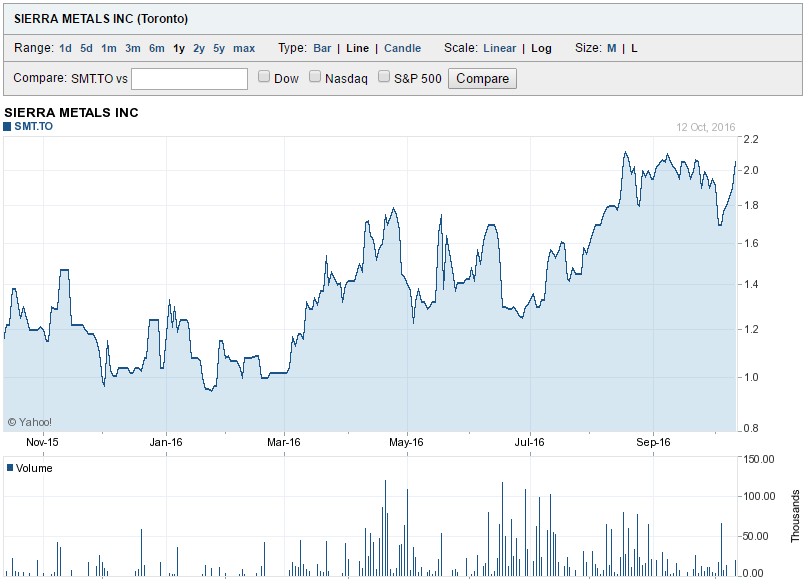Set chart size to M

tap(611, 48)
